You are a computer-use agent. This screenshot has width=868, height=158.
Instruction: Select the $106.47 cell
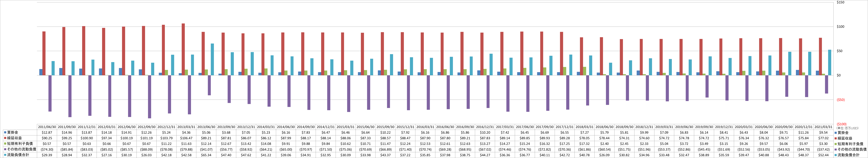coord(186,138)
